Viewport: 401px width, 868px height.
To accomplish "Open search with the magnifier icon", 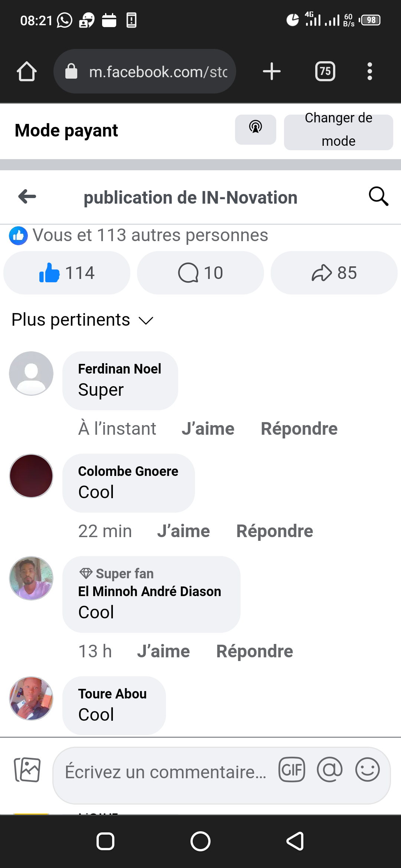I will 378,197.
